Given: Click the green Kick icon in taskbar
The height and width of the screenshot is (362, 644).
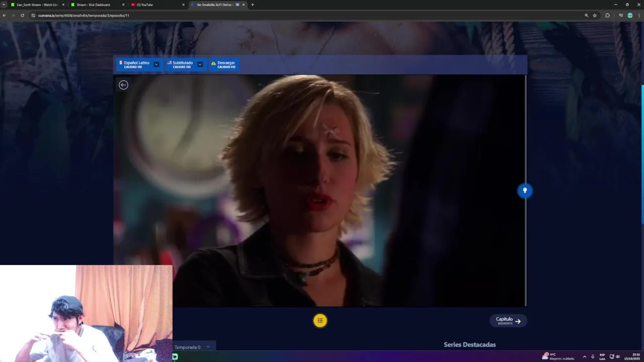Looking at the screenshot, I should point(175,356).
